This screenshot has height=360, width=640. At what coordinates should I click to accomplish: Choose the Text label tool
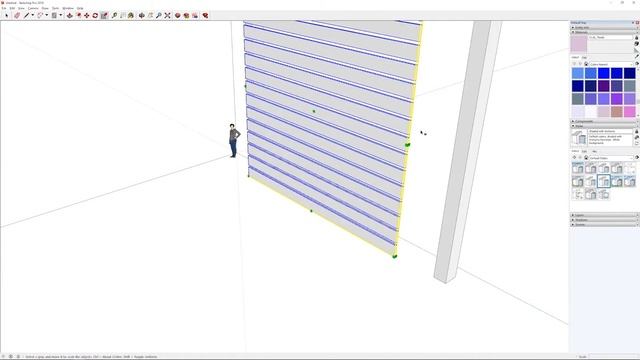[x=122, y=15]
